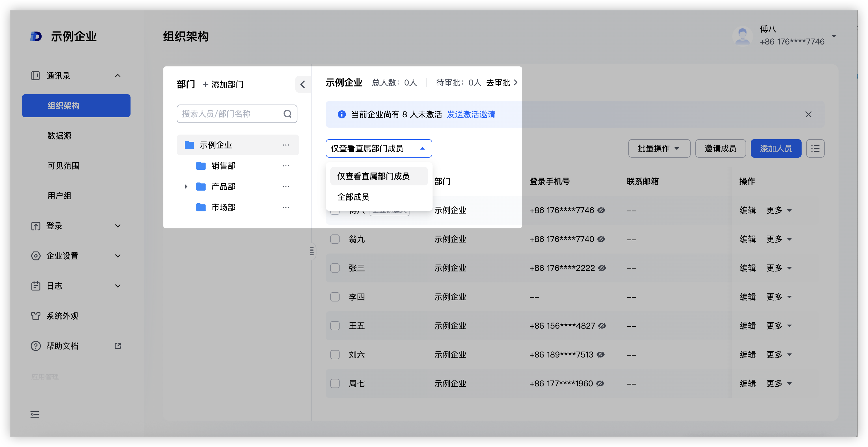Screen dimensions: 868x447
Task: Click 发送激活邀请 link
Action: pos(470,115)
